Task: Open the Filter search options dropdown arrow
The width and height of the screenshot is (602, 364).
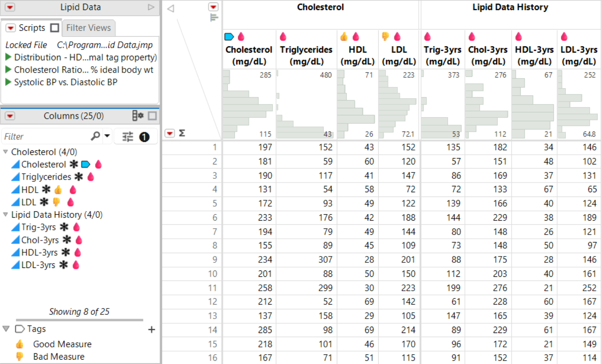Action: (x=107, y=136)
